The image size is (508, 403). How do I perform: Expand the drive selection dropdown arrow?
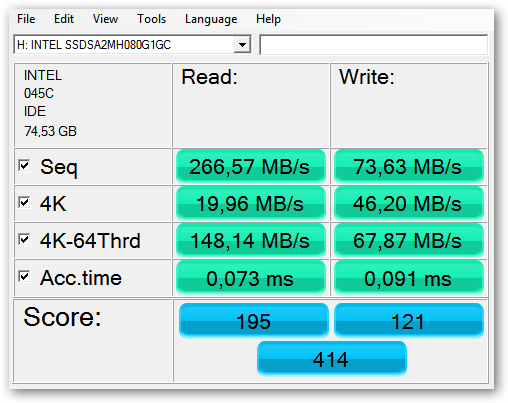242,45
